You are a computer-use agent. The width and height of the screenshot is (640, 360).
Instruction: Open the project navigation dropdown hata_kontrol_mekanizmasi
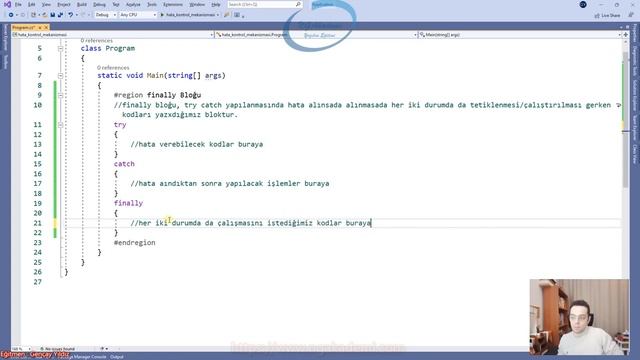point(113,35)
